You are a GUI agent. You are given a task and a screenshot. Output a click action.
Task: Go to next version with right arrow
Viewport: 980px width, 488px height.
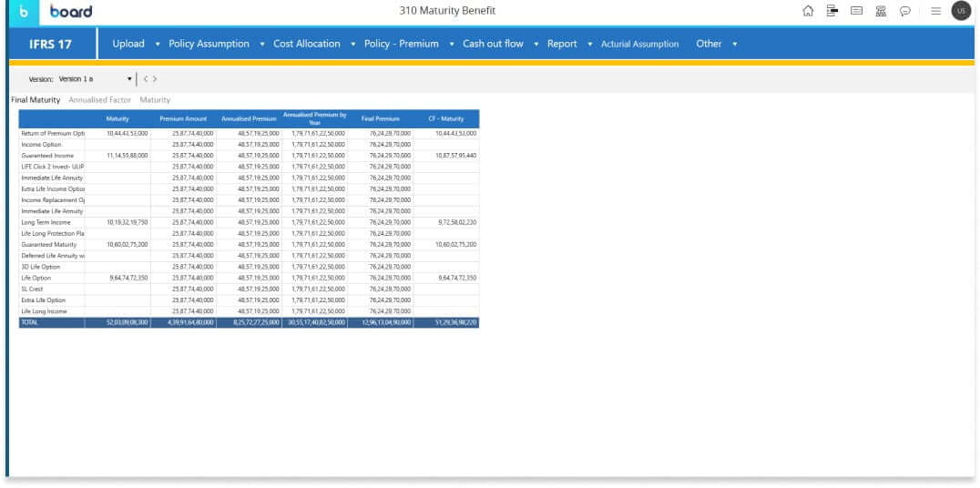point(155,79)
